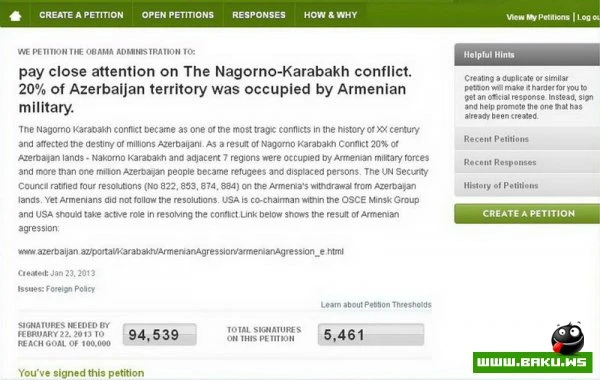This screenshot has height=380, width=600.
Task: Click the petition title about Nagorno-Karabakh
Action: coord(215,89)
